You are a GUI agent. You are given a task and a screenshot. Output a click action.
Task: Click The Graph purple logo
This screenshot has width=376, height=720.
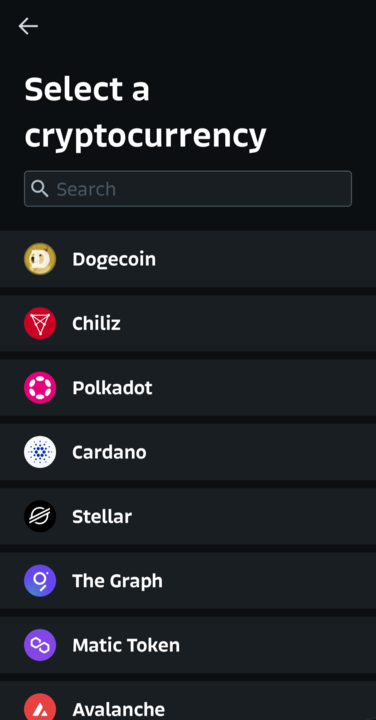coord(40,580)
